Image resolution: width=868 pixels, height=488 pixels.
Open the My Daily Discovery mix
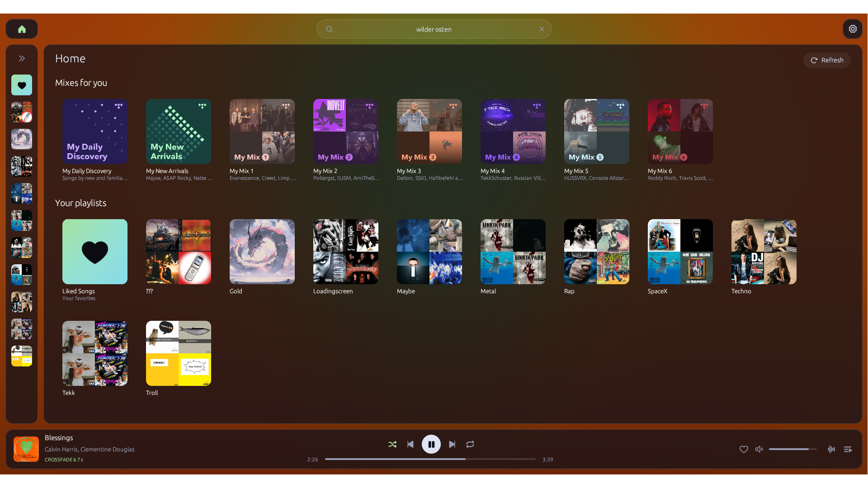point(95,131)
